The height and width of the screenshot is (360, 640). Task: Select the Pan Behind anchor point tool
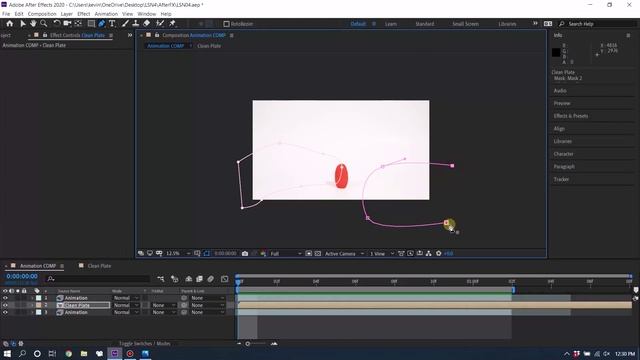[78, 24]
